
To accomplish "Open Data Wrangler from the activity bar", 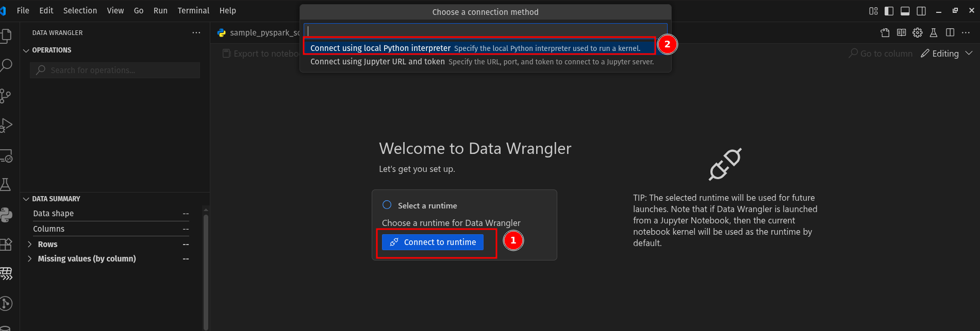I will 6,273.
